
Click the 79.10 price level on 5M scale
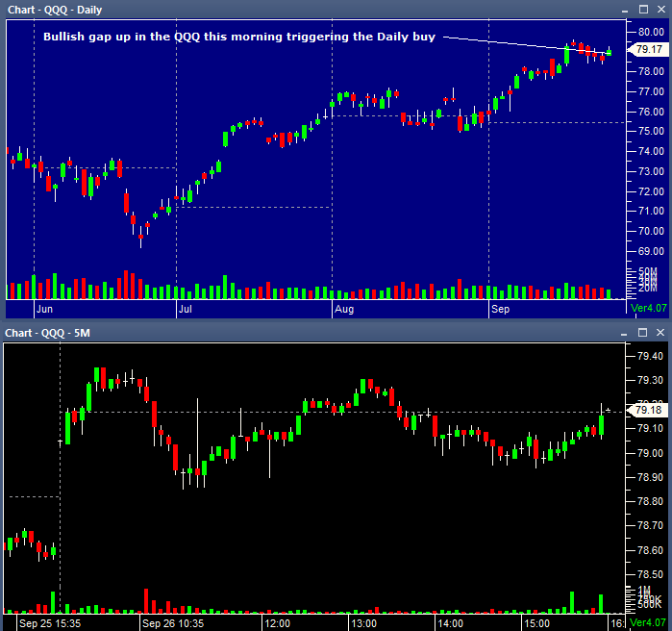650,428
